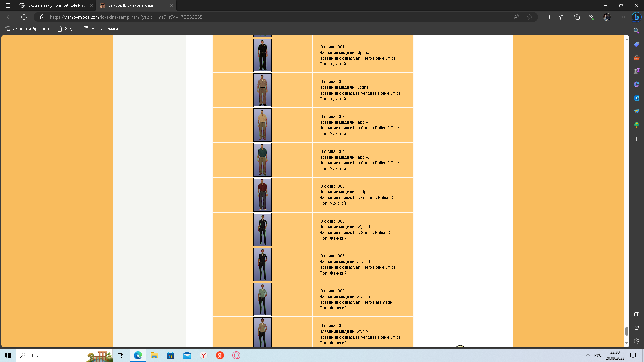The width and height of the screenshot is (644, 362).
Task: Click scrollbar up arrow
Action: pos(627,39)
